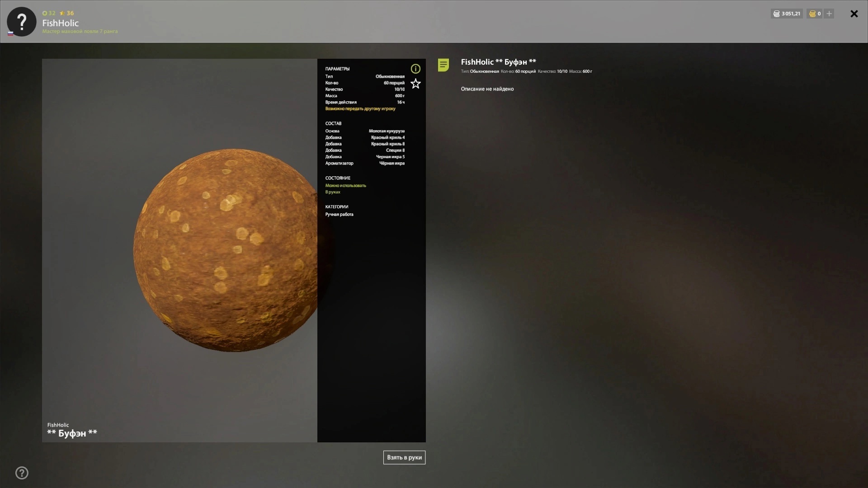Click the 'Красный криль 4' additive
The image size is (868, 488).
388,137
